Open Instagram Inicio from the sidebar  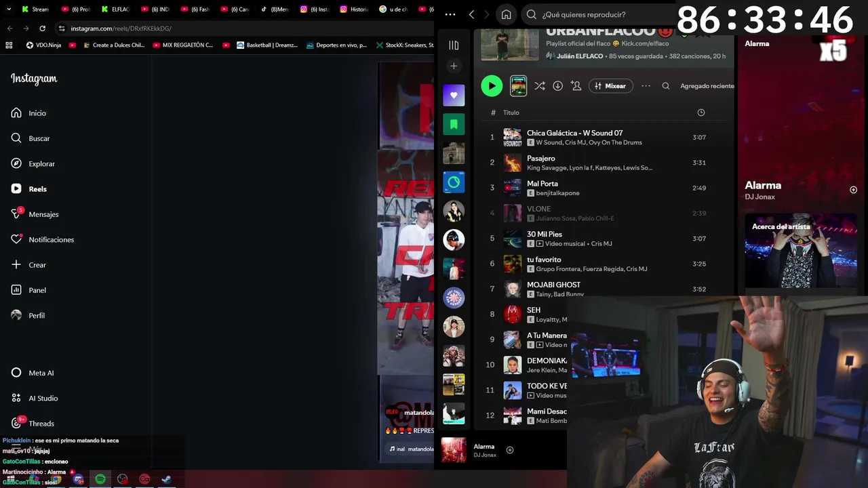[x=28, y=113]
